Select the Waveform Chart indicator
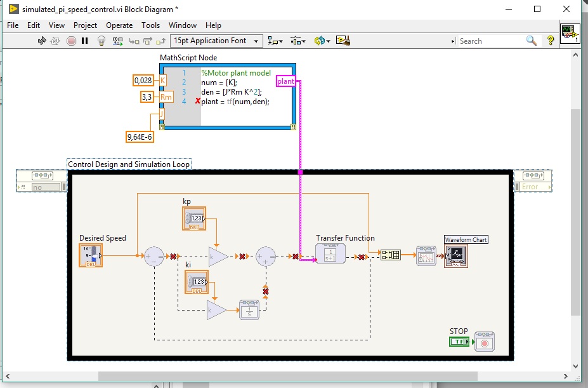Viewport: 588px width, 388px height. (x=456, y=256)
